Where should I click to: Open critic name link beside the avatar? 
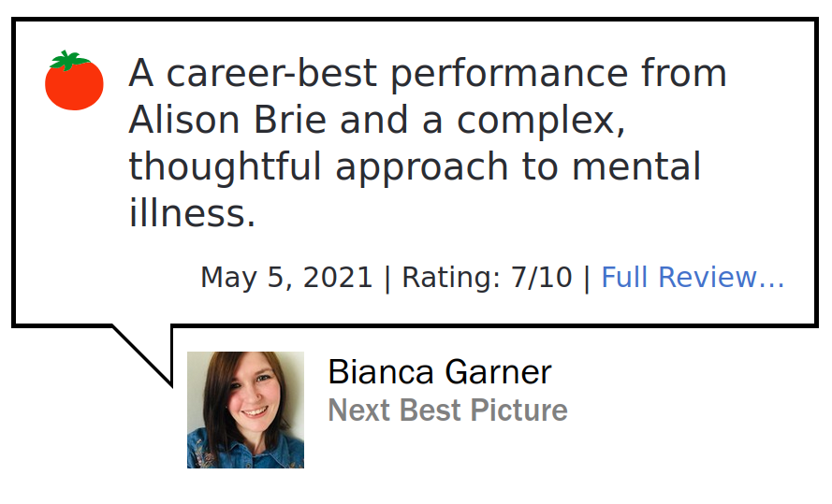[x=440, y=371]
